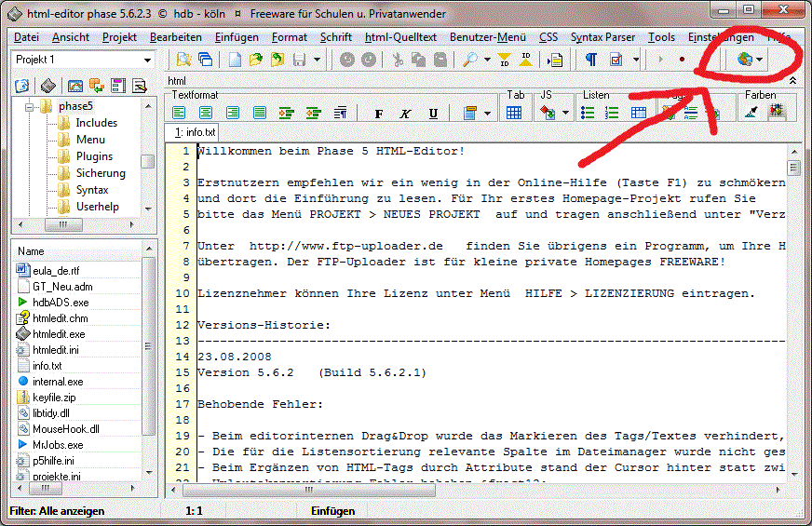Select the Plugins folder
The height and width of the screenshot is (526, 812).
tap(94, 156)
